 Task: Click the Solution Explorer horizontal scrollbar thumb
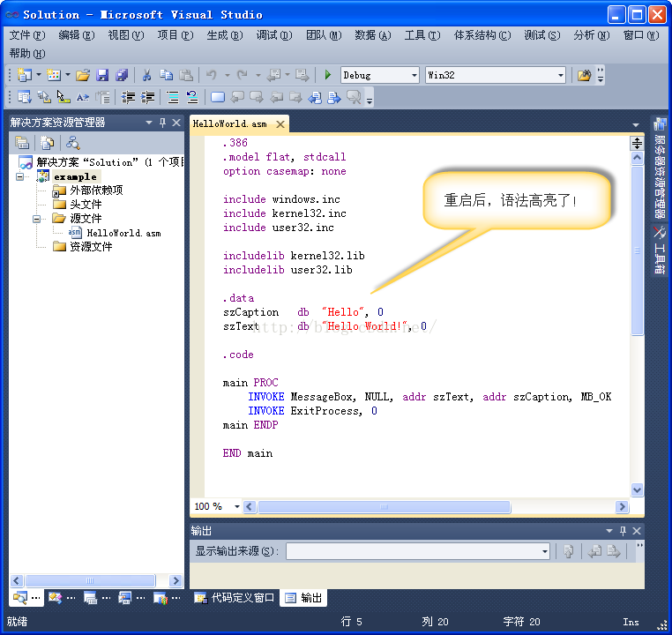click(x=90, y=580)
